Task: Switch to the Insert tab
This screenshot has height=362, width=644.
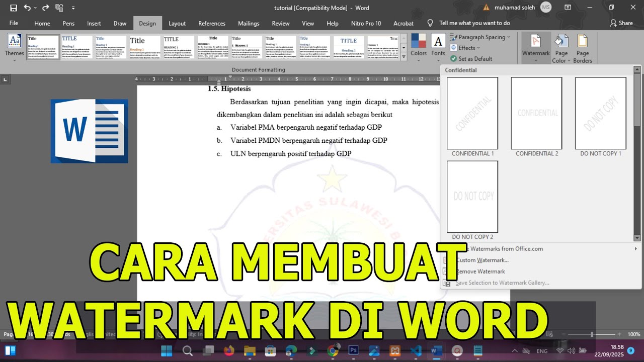Action: 94,23
